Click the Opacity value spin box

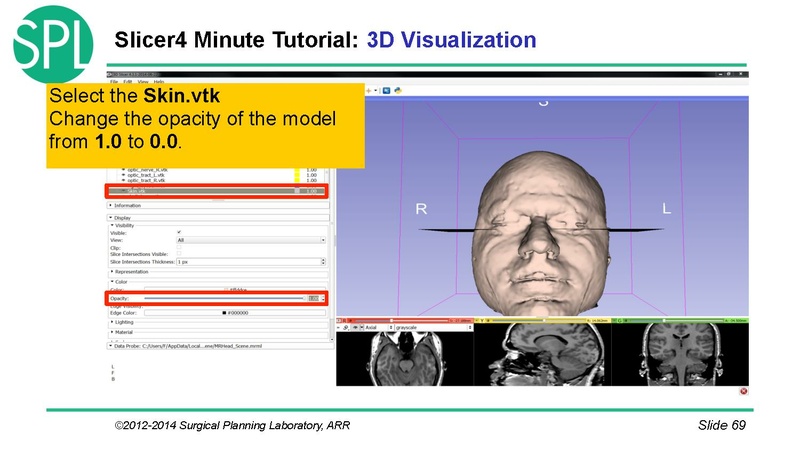pyautogui.click(x=316, y=298)
